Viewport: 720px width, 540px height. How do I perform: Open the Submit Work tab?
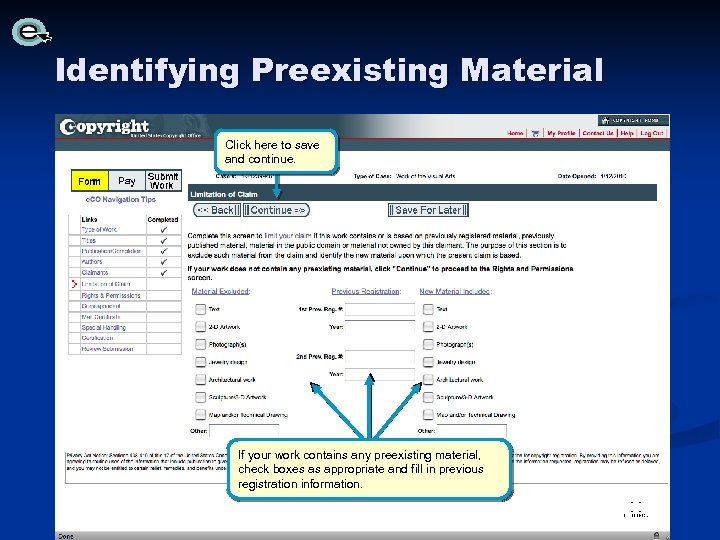(163, 181)
